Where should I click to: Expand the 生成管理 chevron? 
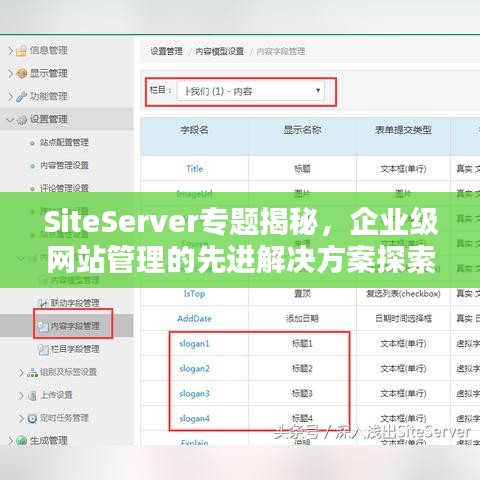point(10,441)
